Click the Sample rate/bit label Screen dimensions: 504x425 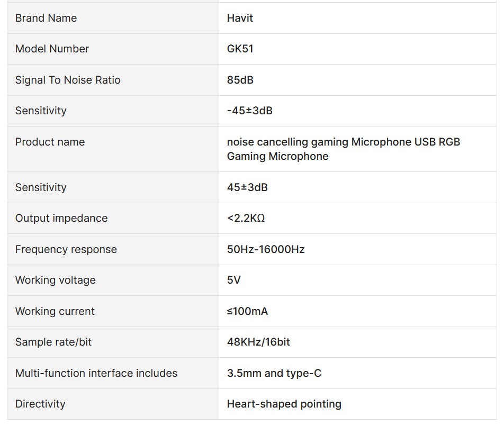click(x=53, y=342)
